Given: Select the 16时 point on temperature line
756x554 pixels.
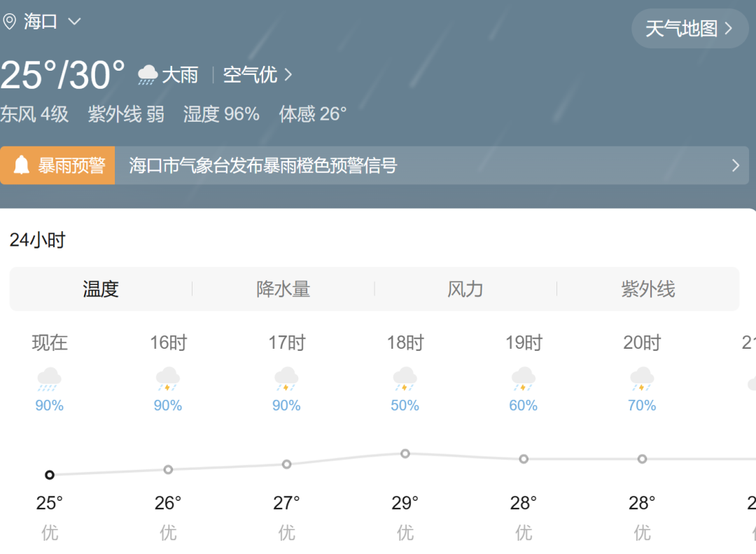Looking at the screenshot, I should point(168,469).
